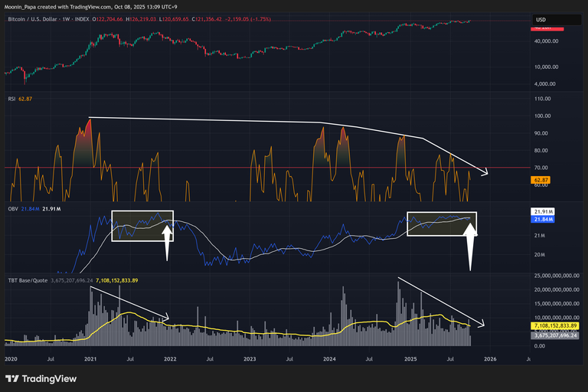
Task: Click the white up arrow near 2022
Action: [166, 240]
